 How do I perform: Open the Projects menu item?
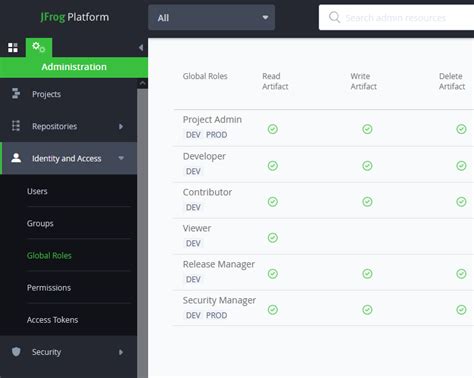click(x=68, y=94)
